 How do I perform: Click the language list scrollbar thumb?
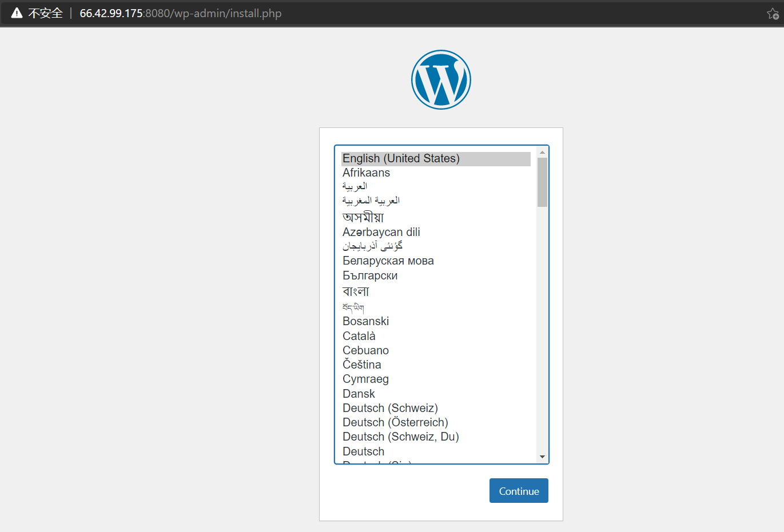click(x=542, y=182)
